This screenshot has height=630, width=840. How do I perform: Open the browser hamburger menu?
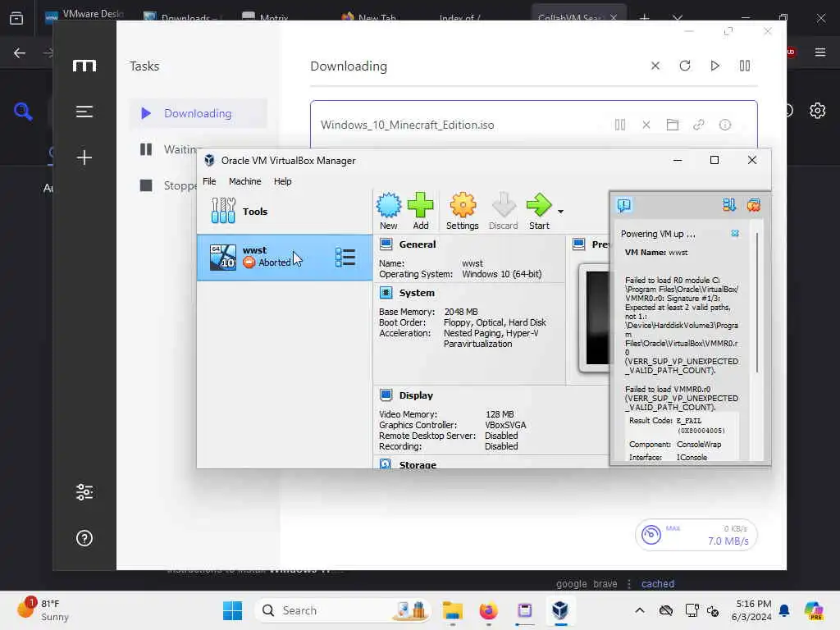[819, 52]
